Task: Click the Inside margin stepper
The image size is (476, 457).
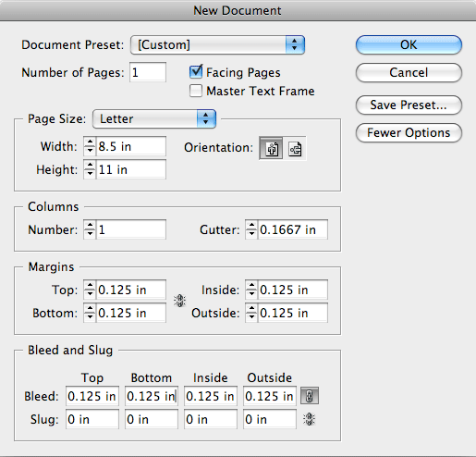Action: click(251, 290)
